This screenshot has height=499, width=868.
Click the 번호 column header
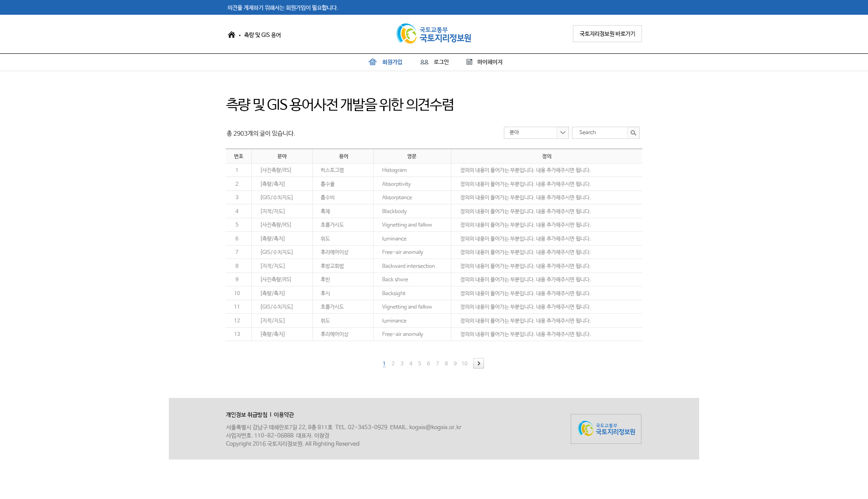coord(239,156)
